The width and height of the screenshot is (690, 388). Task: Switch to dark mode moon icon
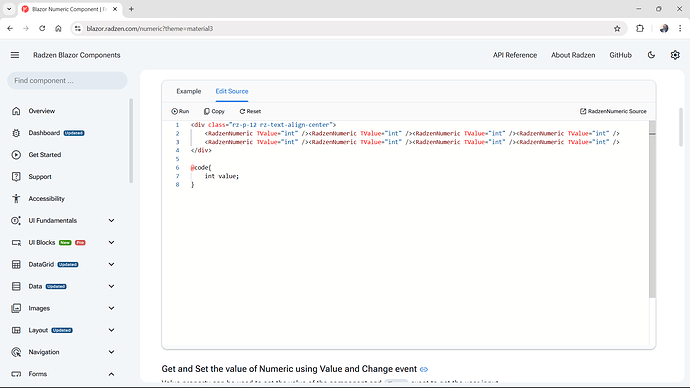point(651,55)
